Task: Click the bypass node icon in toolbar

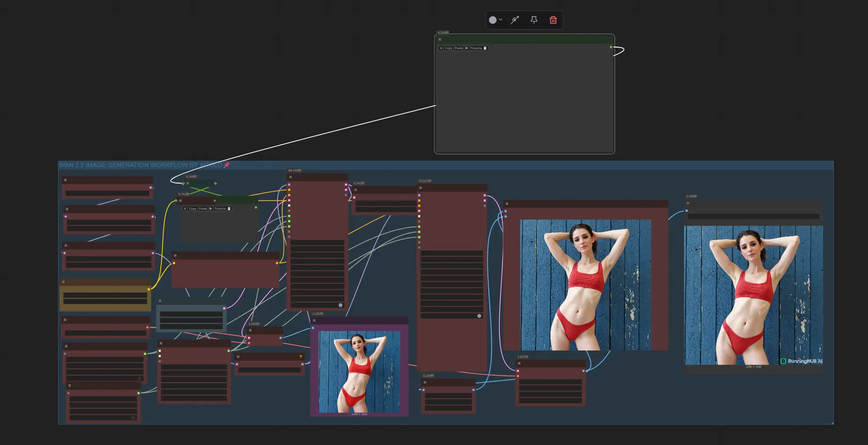Action: tap(515, 20)
